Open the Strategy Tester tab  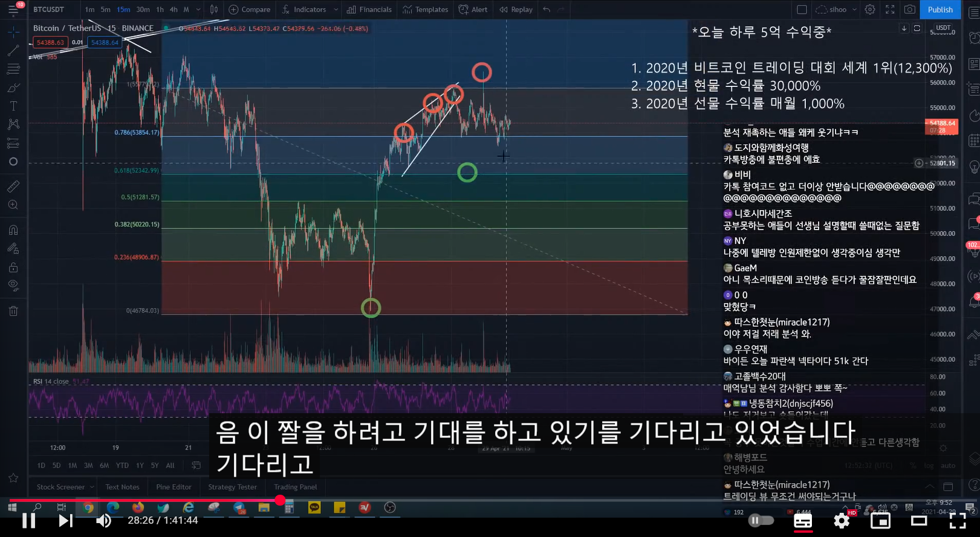pos(232,487)
